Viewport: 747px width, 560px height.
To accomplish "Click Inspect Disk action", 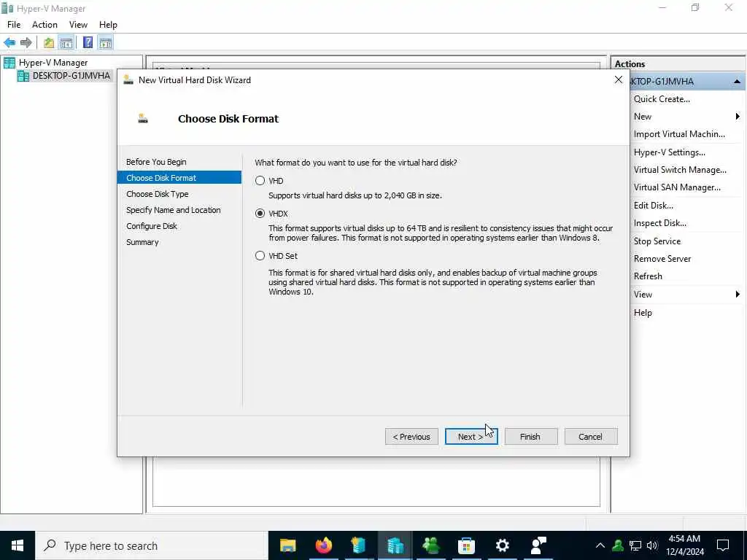I will 659,223.
